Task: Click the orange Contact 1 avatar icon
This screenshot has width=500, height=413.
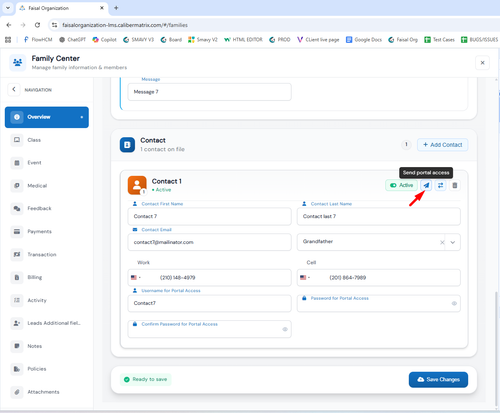Action: (x=137, y=185)
